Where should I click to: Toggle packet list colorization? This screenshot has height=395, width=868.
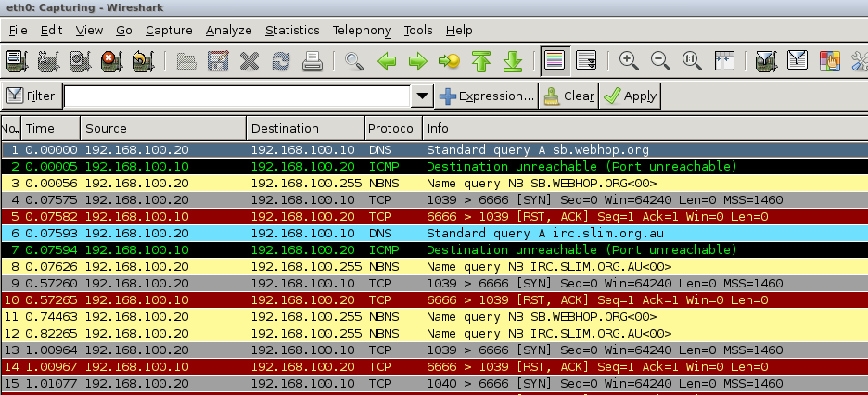click(x=555, y=60)
